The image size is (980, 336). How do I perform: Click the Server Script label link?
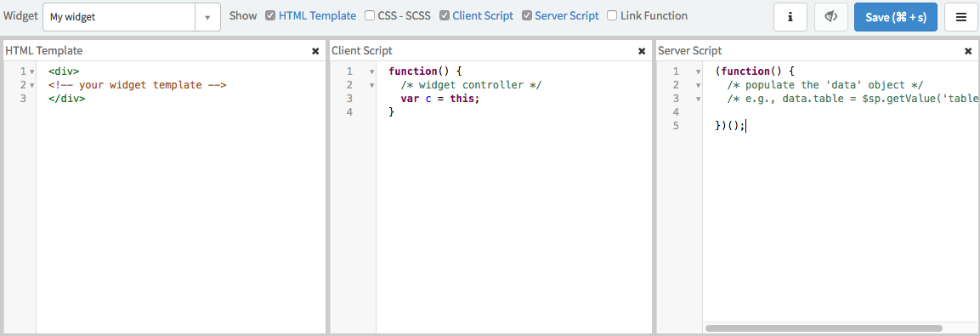(x=567, y=15)
